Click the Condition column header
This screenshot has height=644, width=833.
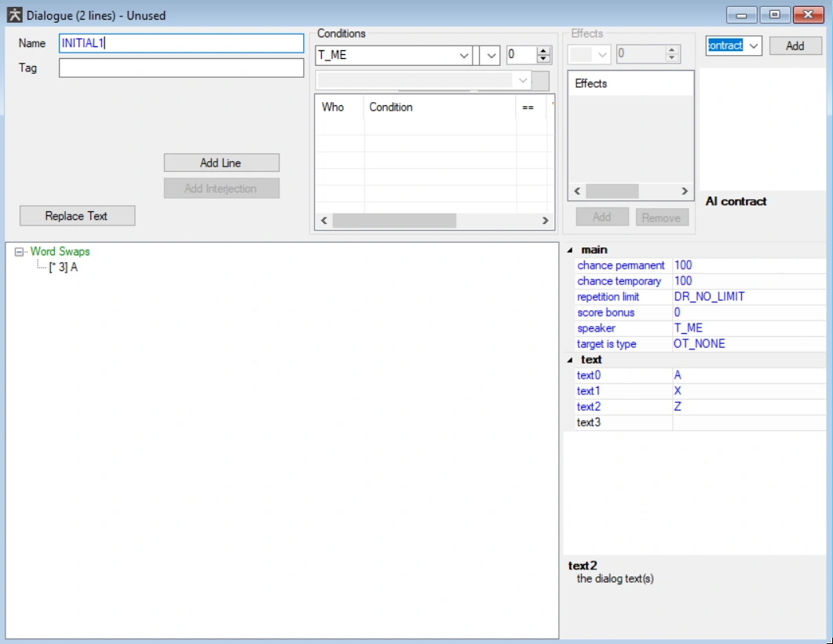(x=440, y=108)
